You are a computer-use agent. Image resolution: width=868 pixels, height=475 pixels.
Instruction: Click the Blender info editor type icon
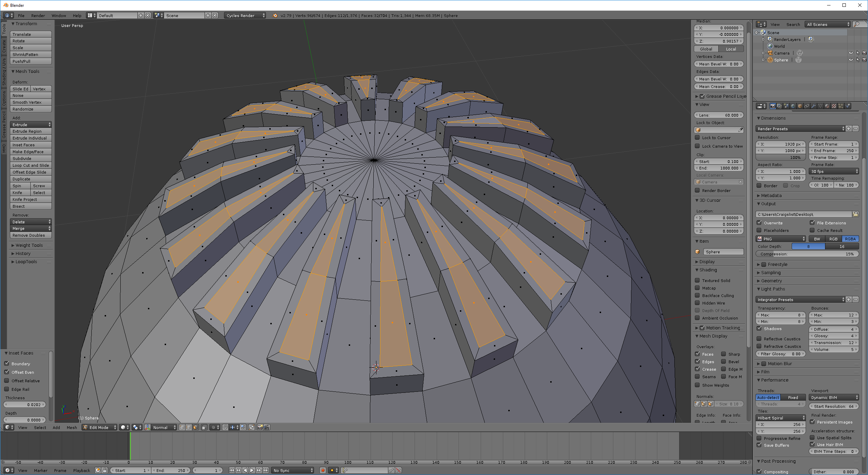(9, 15)
